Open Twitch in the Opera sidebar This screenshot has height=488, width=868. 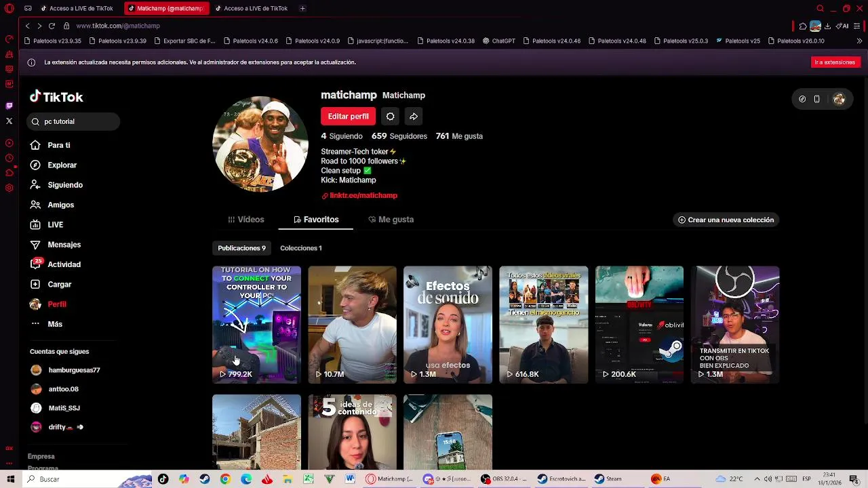point(9,106)
